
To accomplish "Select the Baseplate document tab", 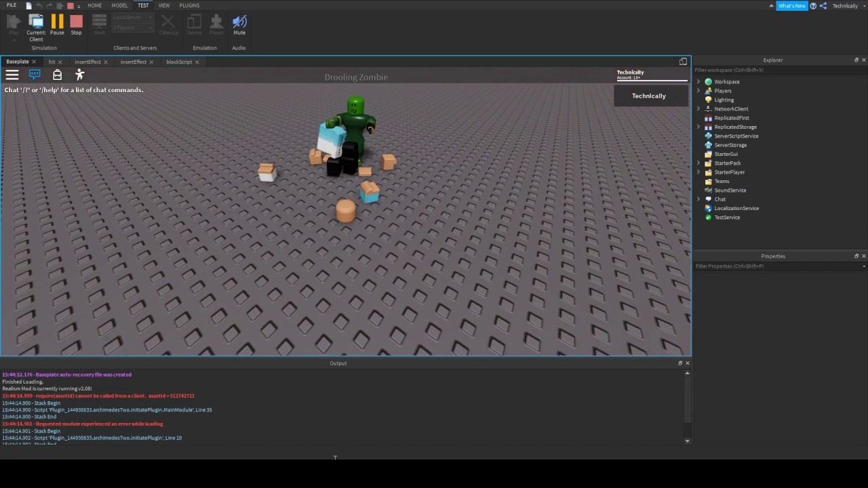I will click(18, 62).
